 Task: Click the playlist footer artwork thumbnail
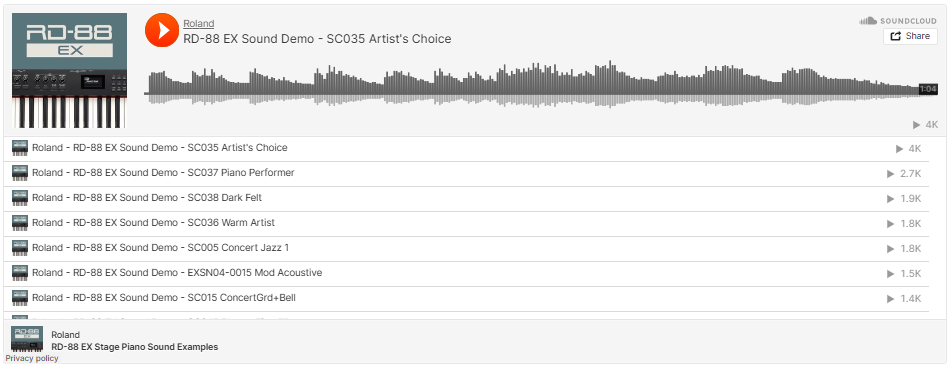tap(27, 339)
